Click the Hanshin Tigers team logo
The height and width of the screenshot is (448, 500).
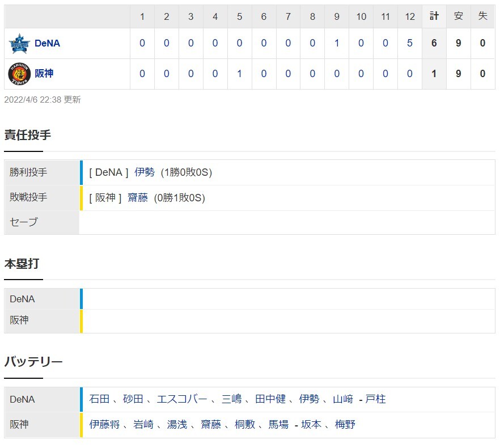point(19,74)
